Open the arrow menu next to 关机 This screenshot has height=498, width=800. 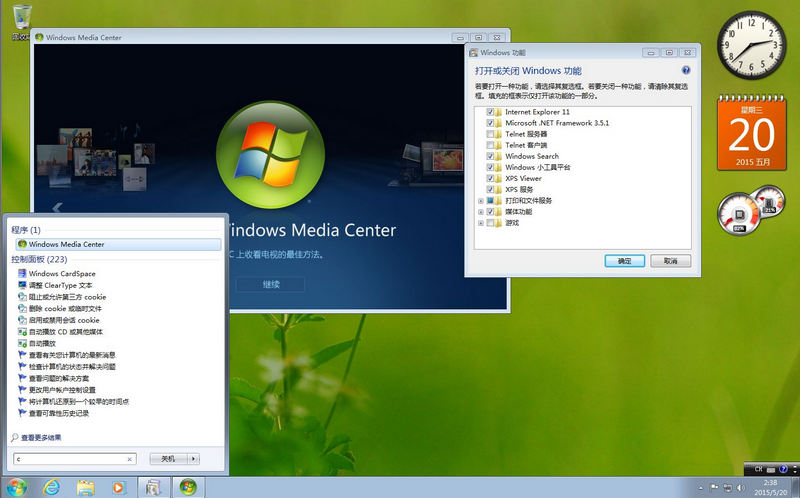point(193,458)
